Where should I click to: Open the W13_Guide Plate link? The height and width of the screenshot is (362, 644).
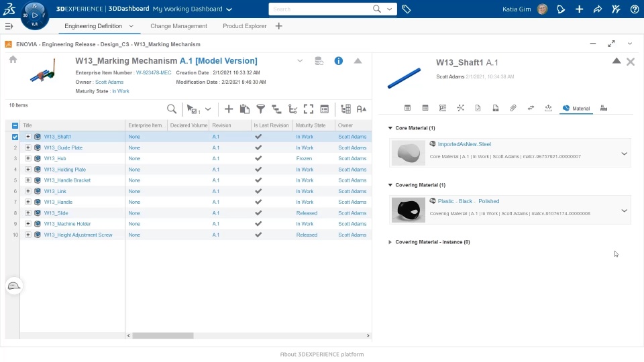[x=63, y=147]
